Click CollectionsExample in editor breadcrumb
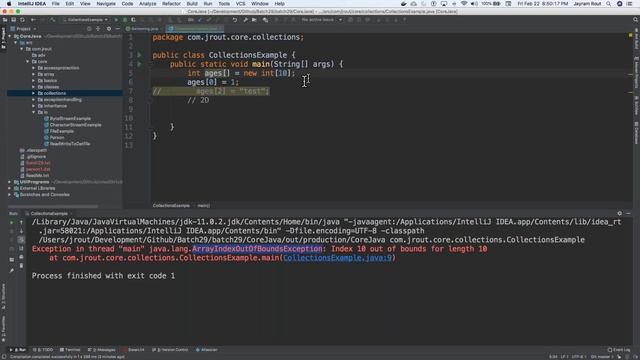The height and width of the screenshot is (360, 640). tap(171, 206)
